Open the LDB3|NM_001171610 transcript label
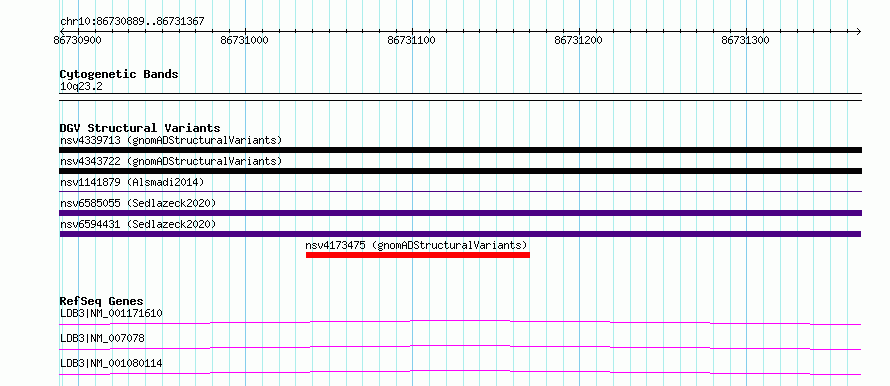This screenshot has height=386, width=890. (x=112, y=313)
